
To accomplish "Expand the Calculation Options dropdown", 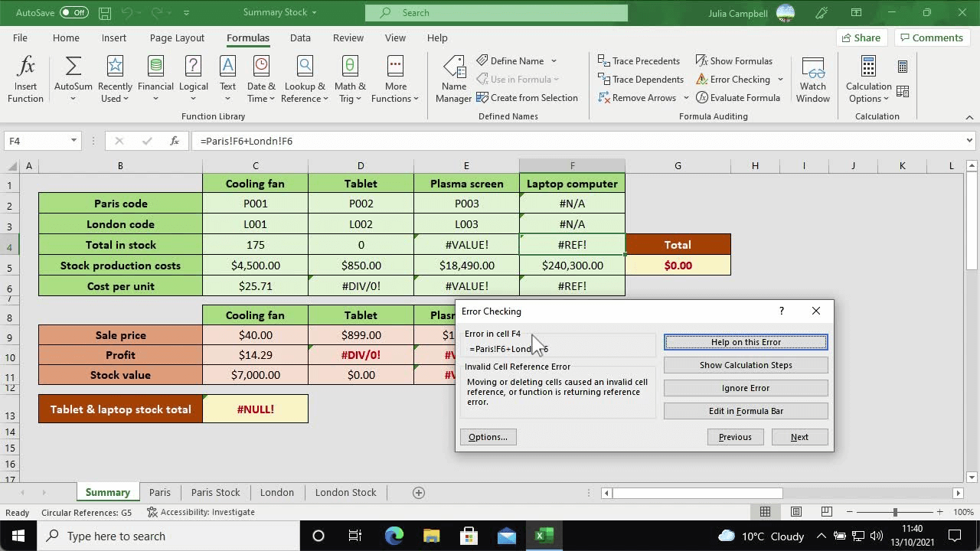I will point(867,79).
